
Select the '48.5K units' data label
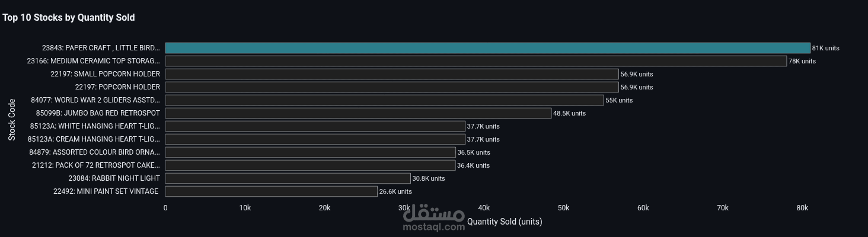[x=569, y=113]
